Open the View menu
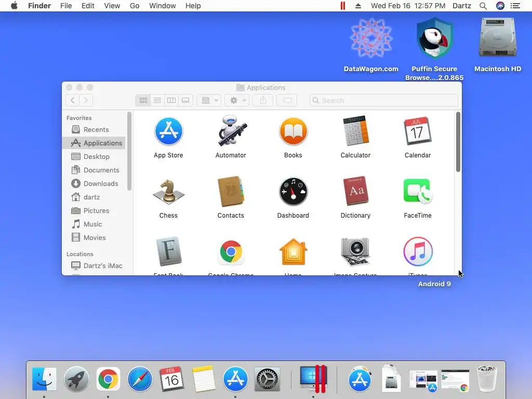The width and height of the screenshot is (532, 399). click(112, 6)
